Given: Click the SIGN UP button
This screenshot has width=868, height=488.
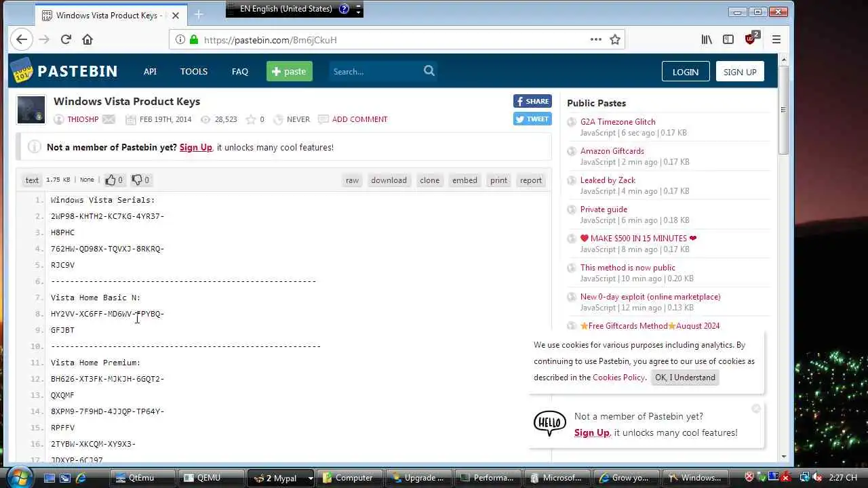Looking at the screenshot, I should pyautogui.click(x=740, y=72).
